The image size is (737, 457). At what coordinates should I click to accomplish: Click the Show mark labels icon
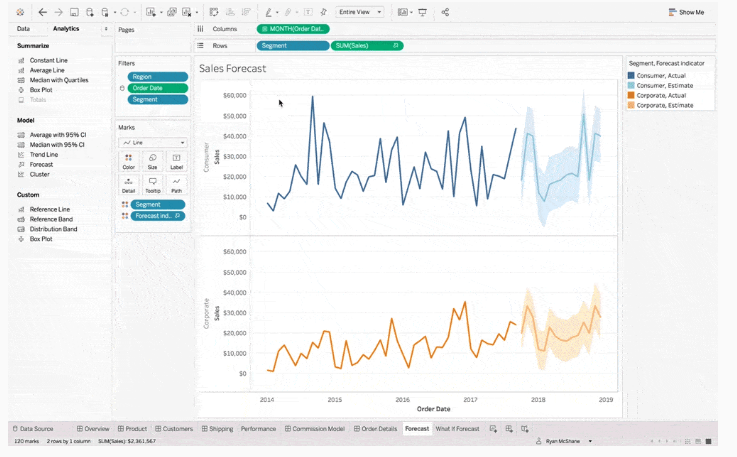308,12
